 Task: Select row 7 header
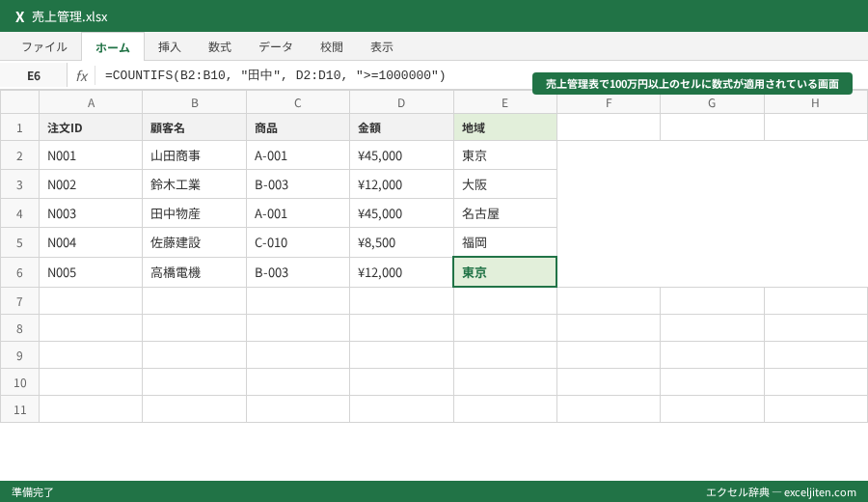coord(19,301)
